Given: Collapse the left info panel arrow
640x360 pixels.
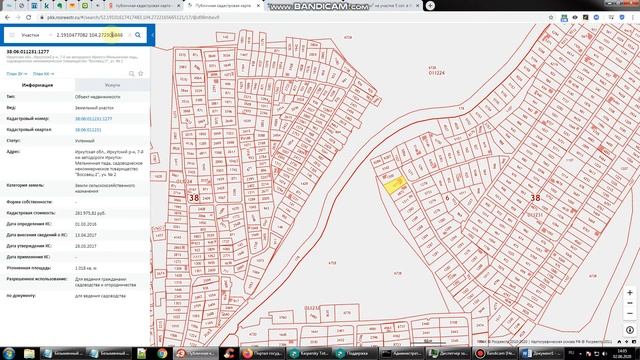Looking at the screenshot, I should tap(152, 35).
